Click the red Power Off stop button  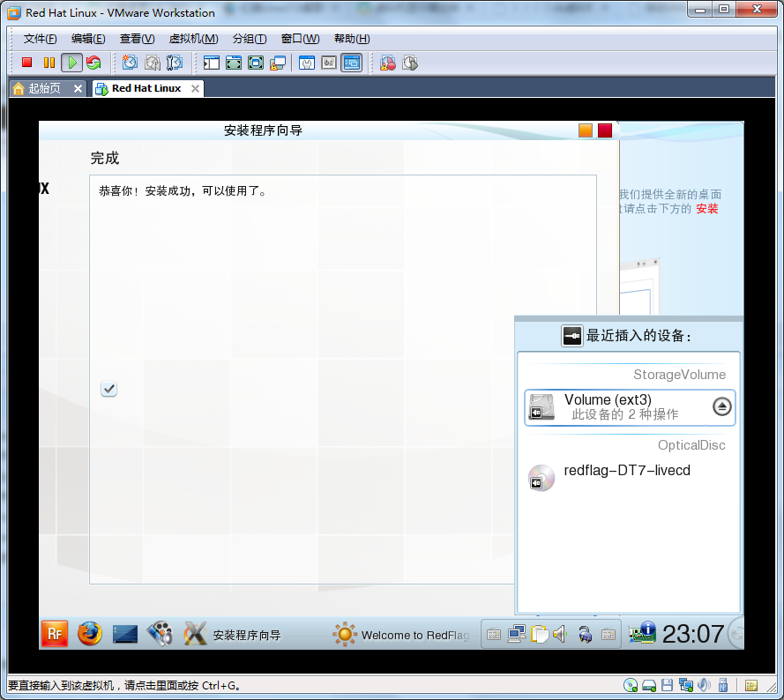point(27,63)
